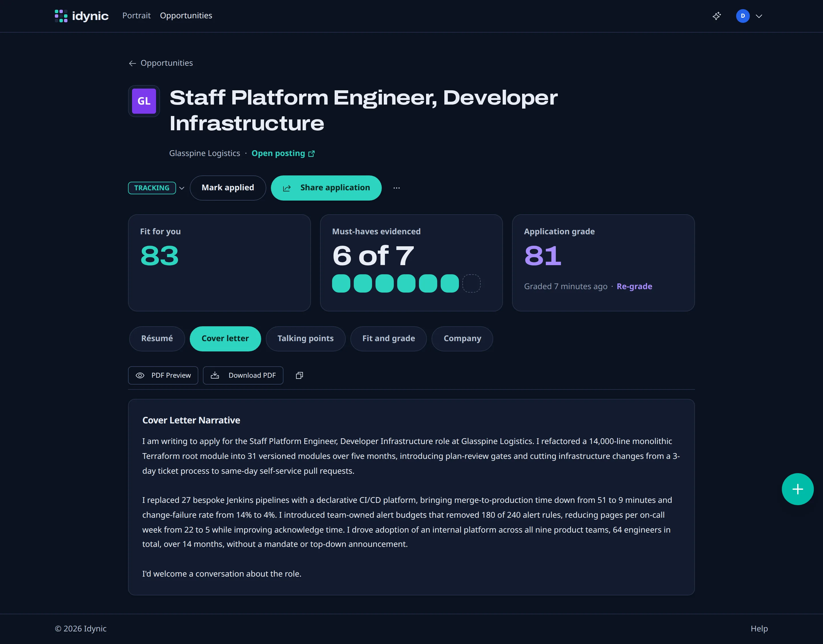Click the Application grade score 81
Image resolution: width=823 pixels, height=644 pixels.
tap(543, 256)
